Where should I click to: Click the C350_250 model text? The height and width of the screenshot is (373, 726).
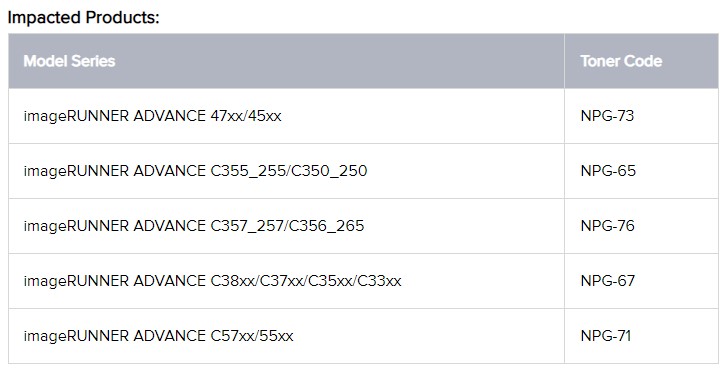point(329,171)
